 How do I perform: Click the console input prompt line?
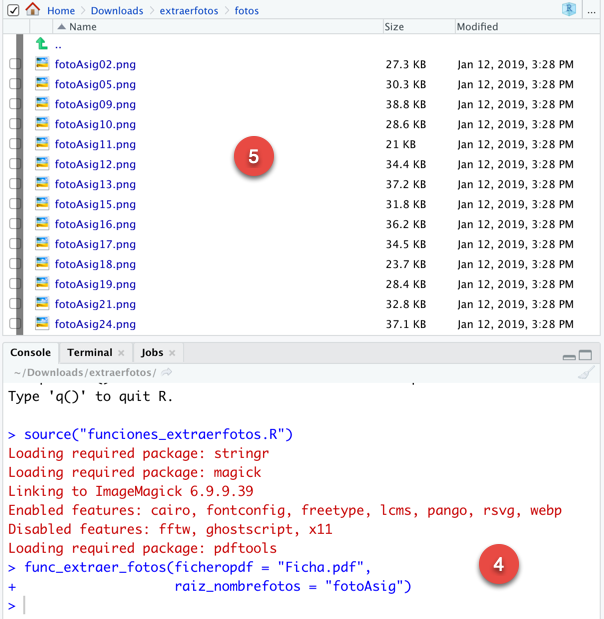pyautogui.click(x=302, y=606)
